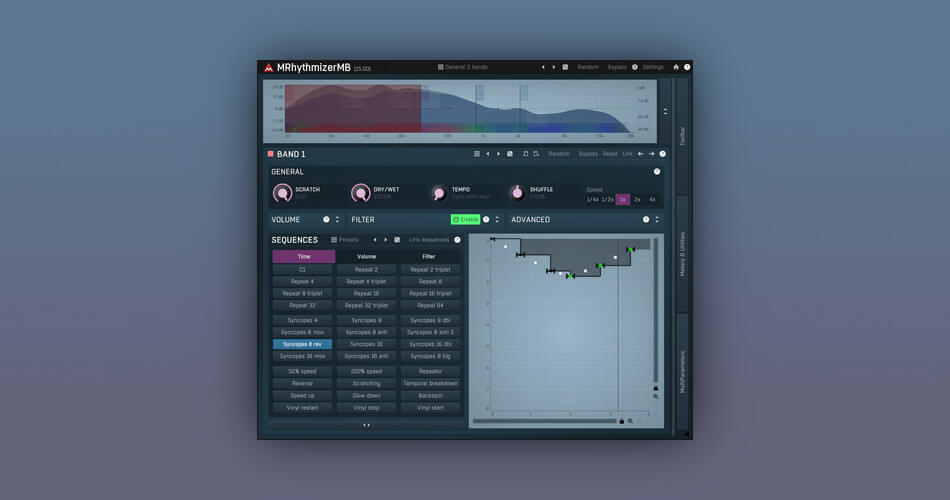The width and height of the screenshot is (950, 500).
Task: Click Band 1 paste icon
Action: coord(536,154)
